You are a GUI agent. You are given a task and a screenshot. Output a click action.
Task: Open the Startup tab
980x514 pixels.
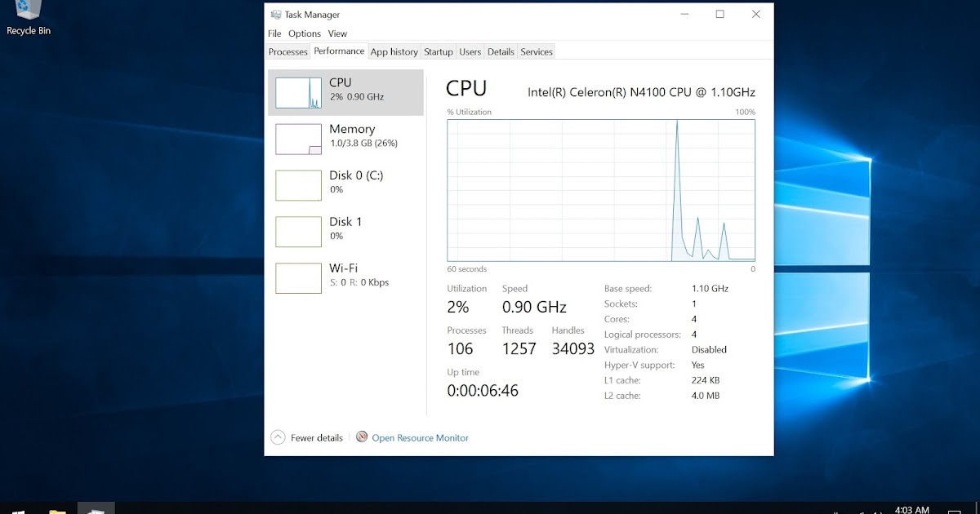439,51
